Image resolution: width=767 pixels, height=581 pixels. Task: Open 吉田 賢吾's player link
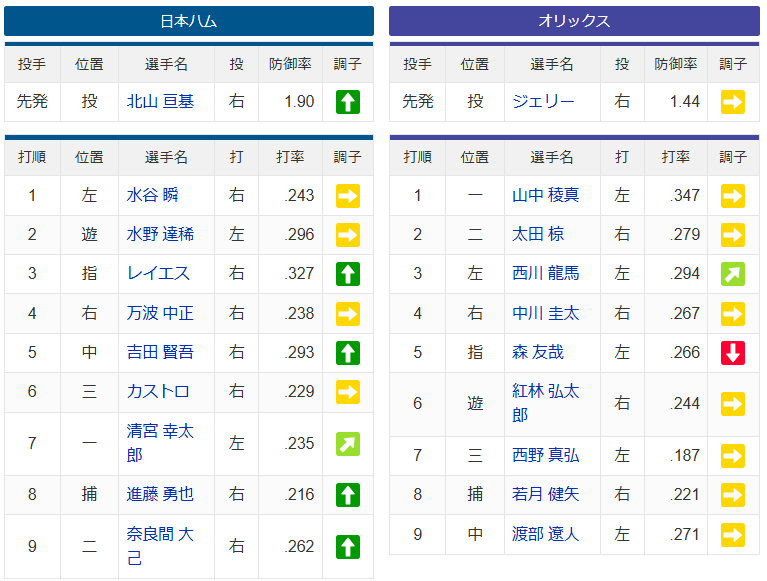pos(160,352)
